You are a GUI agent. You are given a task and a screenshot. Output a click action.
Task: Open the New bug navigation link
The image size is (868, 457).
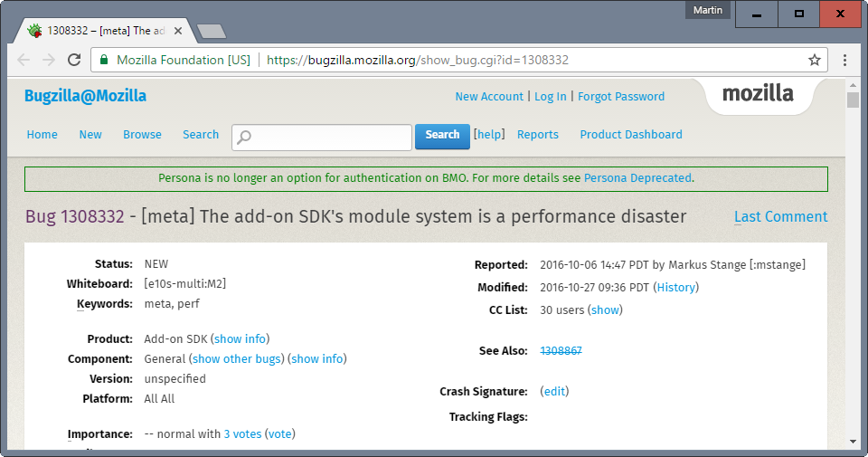point(90,135)
